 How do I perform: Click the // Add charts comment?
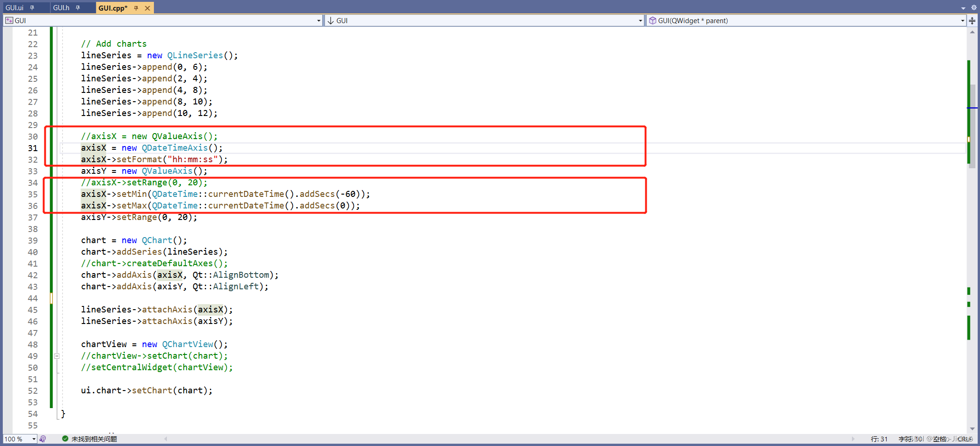click(x=114, y=44)
